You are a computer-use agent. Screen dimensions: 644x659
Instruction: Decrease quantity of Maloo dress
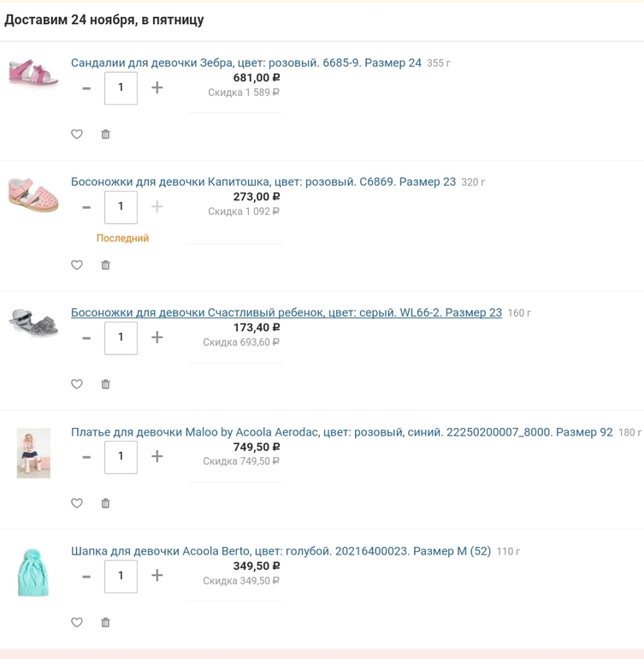point(86,457)
